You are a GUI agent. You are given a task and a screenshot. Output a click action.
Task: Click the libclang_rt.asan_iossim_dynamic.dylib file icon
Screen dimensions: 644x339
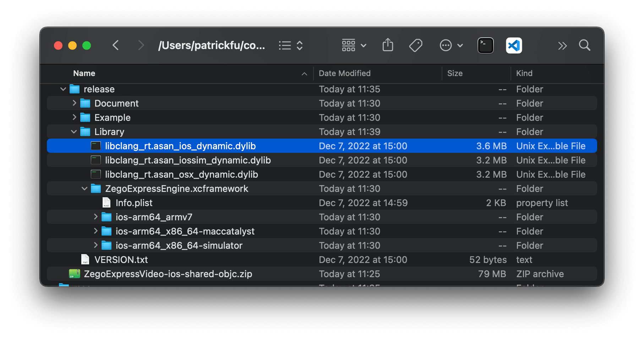click(x=96, y=160)
